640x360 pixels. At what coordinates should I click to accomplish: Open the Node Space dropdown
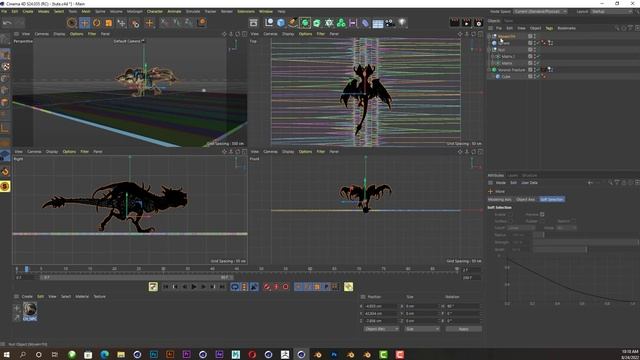540,11
